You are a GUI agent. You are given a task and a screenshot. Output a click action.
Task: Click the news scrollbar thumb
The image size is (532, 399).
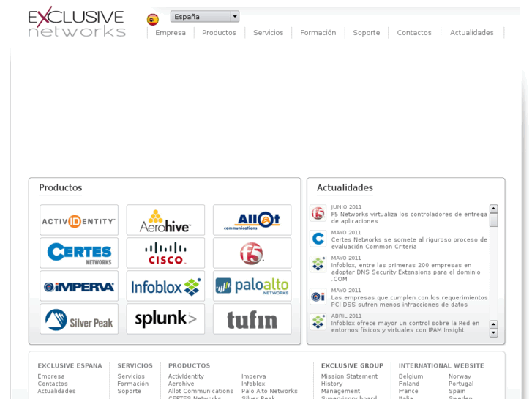click(x=494, y=220)
